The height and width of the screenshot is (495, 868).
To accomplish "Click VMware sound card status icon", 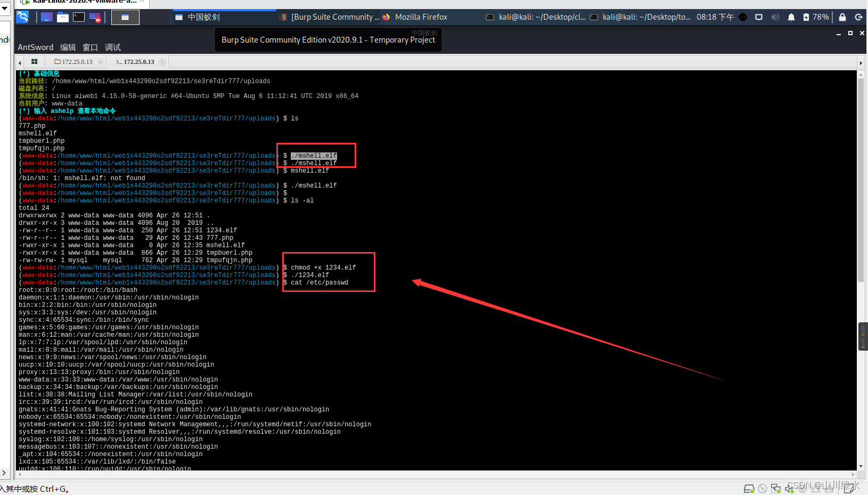I will coord(789,489).
